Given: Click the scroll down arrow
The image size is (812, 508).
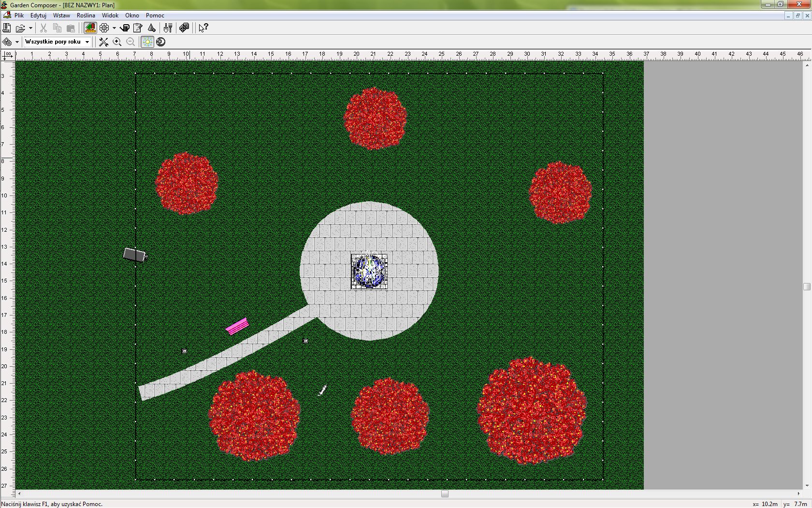Looking at the screenshot, I should (807, 486).
